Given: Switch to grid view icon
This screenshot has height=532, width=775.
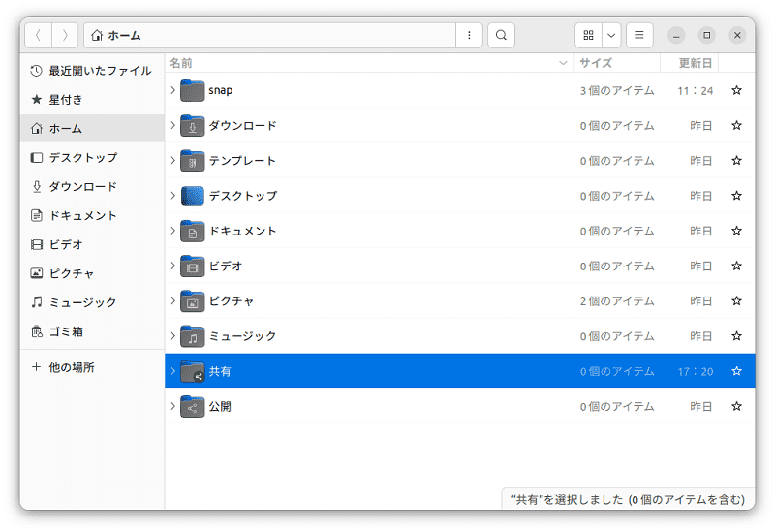Looking at the screenshot, I should pyautogui.click(x=588, y=36).
